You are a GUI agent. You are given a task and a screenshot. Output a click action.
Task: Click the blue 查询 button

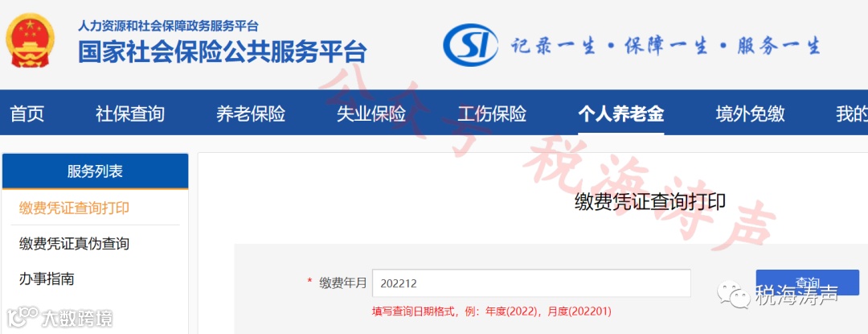[x=807, y=282]
